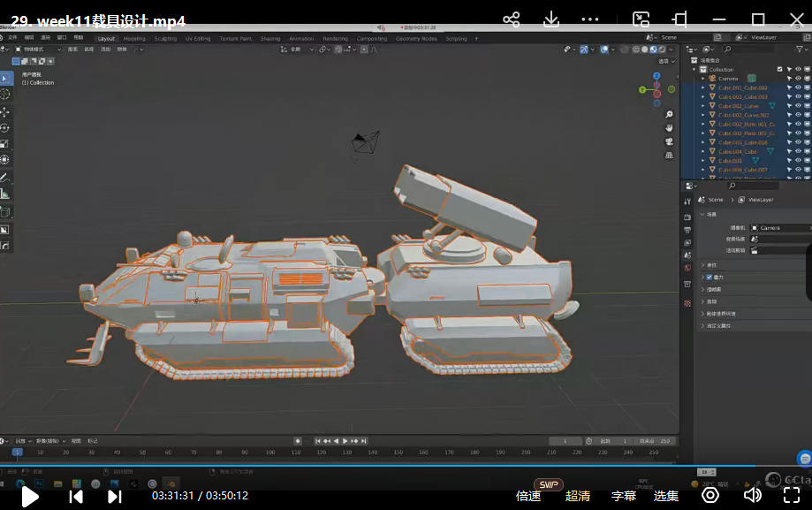Viewport: 812px width, 510px height.
Task: Download the video using the download icon
Action: 550,19
